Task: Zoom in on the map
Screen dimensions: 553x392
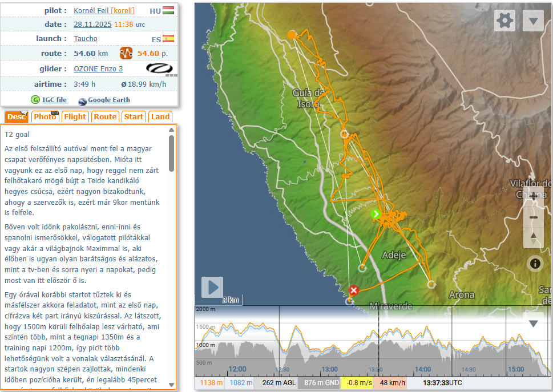Action: tap(534, 196)
